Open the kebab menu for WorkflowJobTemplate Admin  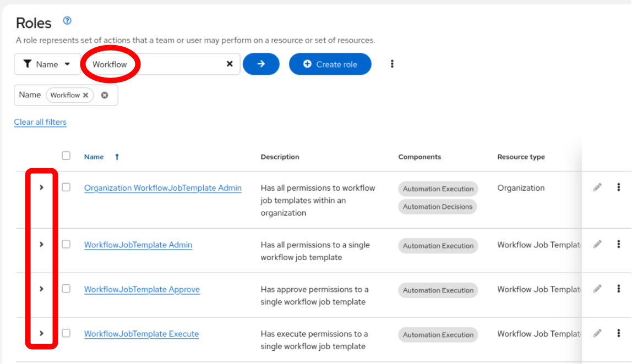click(619, 245)
